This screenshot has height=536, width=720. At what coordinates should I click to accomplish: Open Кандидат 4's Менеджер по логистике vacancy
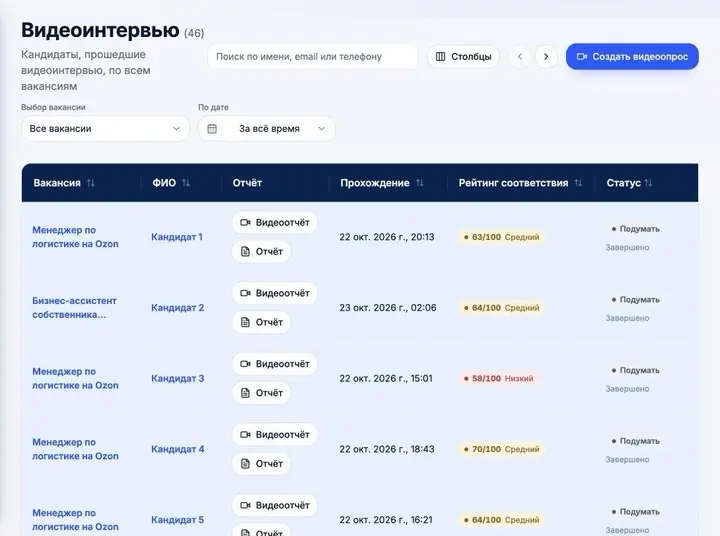pyautogui.click(x=75, y=449)
